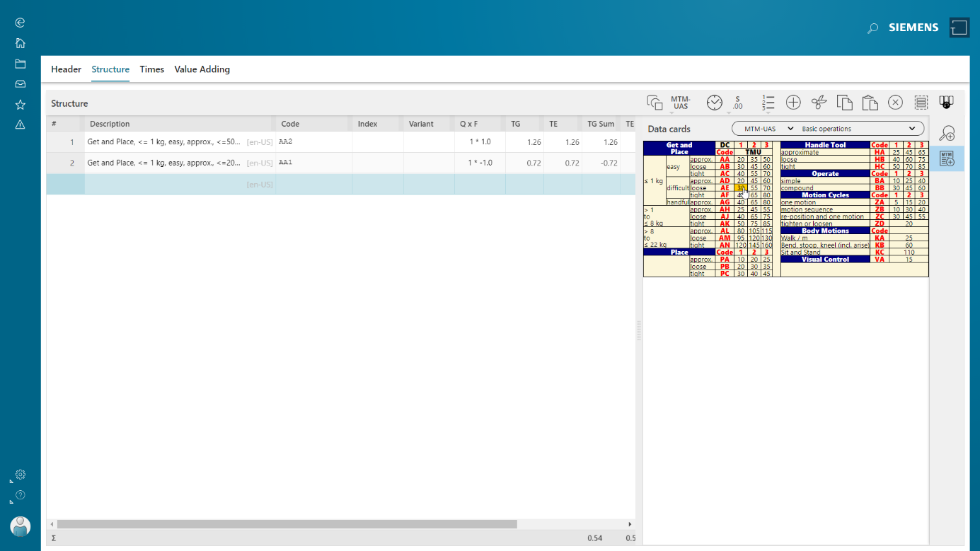Image resolution: width=980 pixels, height=551 pixels.
Task: Expand the numbered list toolbar dropdown
Action: [768, 103]
